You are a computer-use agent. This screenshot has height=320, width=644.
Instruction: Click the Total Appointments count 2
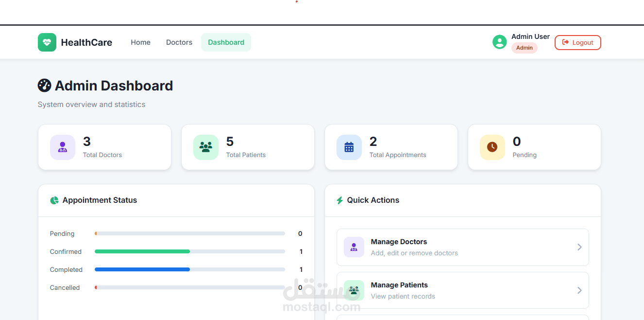coord(373,142)
